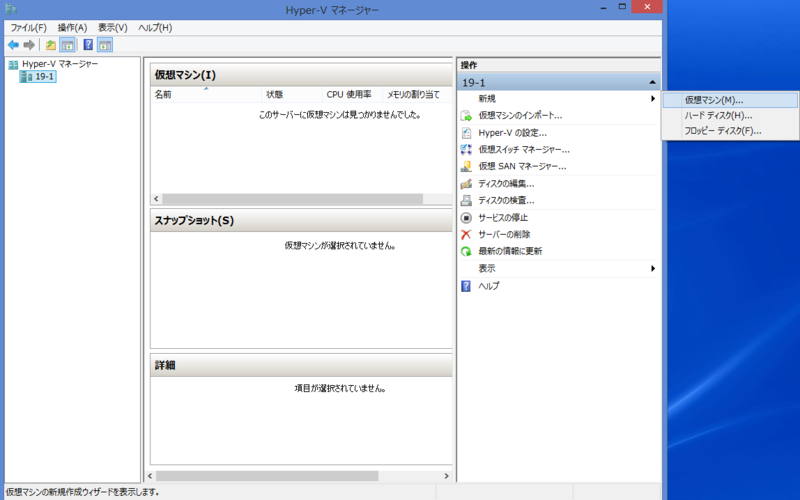This screenshot has width=800, height=500.
Task: Sort by the 状態 column header
Action: 292,94
